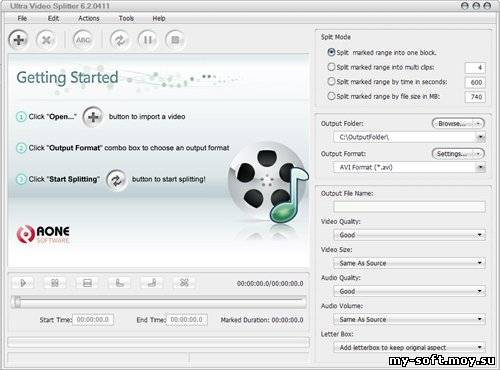Open the Actions menu

89,18
